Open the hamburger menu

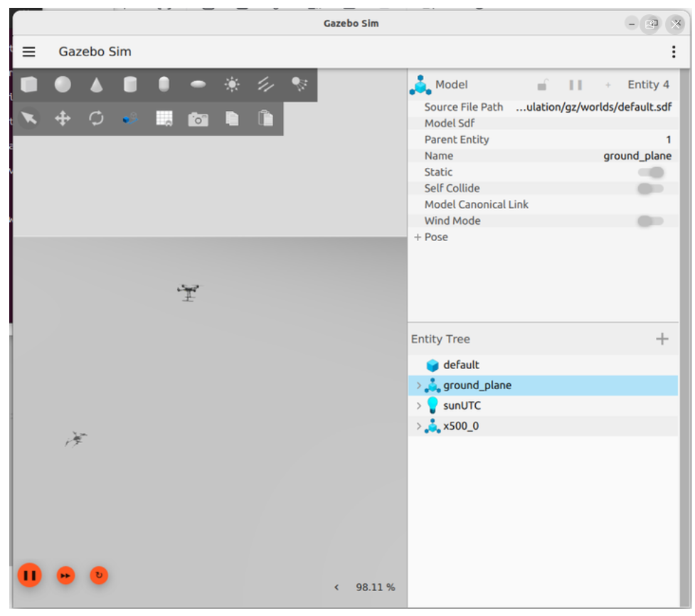29,52
